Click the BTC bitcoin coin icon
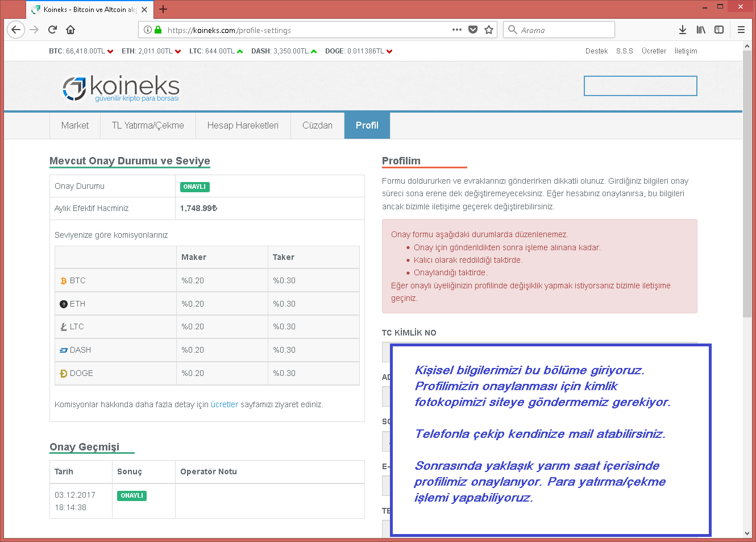This screenshot has height=542, width=756. tap(64, 281)
